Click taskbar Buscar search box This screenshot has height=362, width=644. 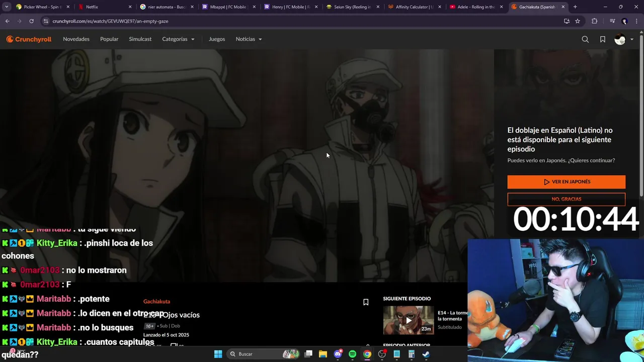263,354
